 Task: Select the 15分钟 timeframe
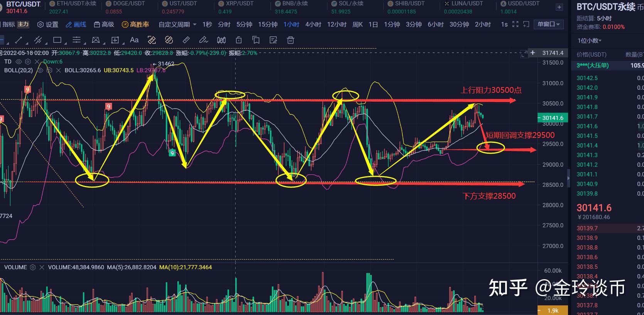(268, 24)
